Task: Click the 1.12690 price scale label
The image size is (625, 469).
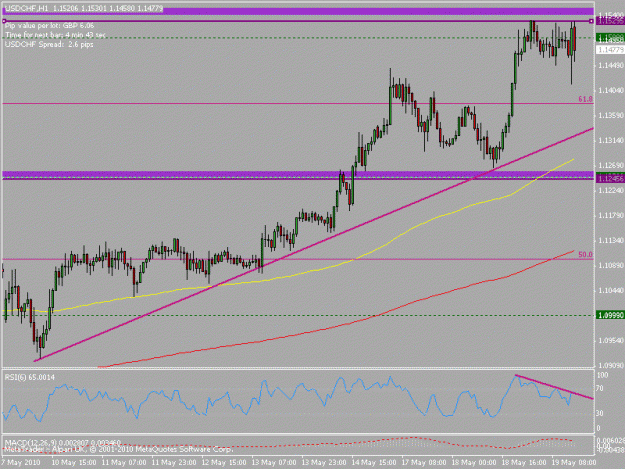Action: click(x=611, y=165)
